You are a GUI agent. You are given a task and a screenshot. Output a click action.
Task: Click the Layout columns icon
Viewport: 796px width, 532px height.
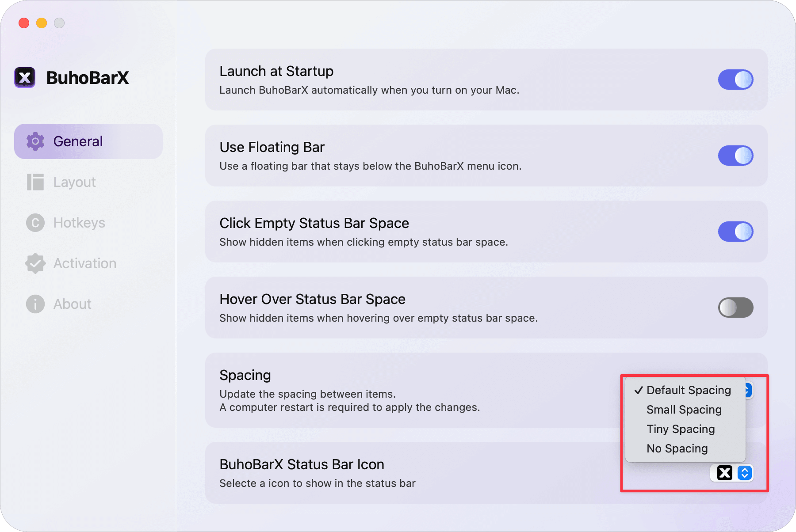(x=35, y=182)
